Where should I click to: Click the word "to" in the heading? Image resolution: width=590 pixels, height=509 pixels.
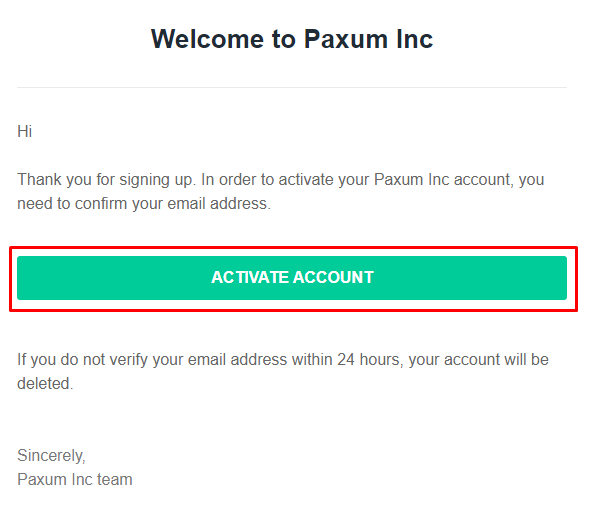(x=284, y=39)
